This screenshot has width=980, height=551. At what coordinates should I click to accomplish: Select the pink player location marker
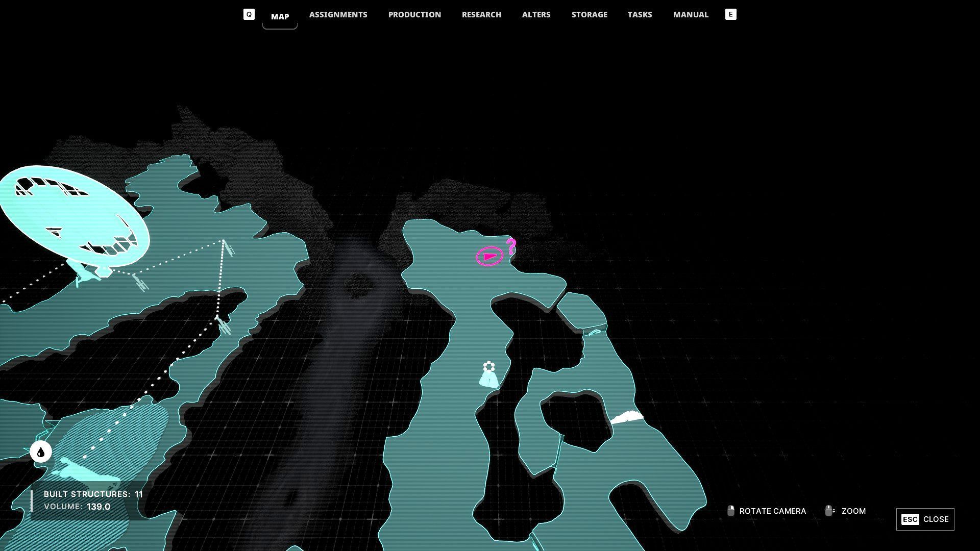tap(489, 256)
